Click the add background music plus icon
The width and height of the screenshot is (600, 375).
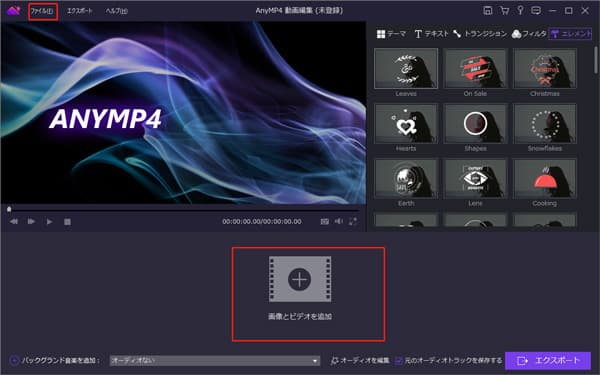14,360
